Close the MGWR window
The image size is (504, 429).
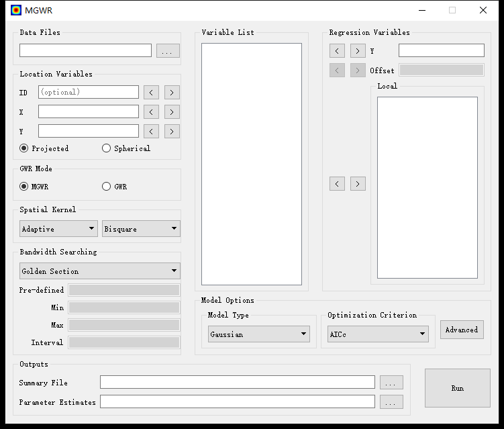click(x=483, y=10)
